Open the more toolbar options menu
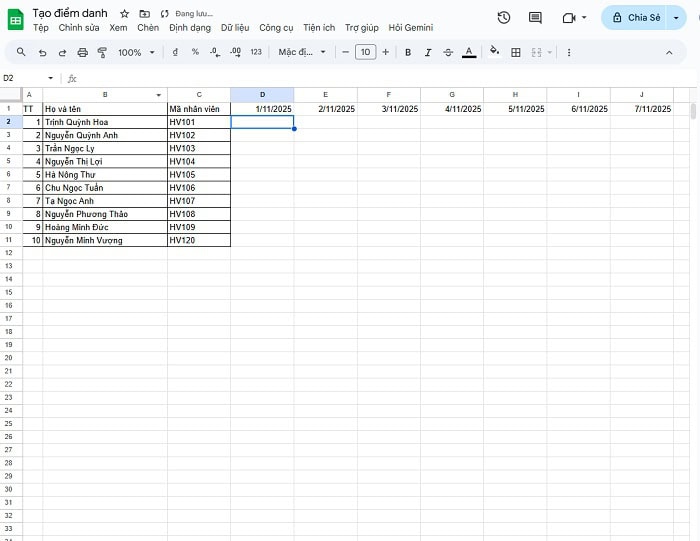700x541 pixels. coord(569,53)
